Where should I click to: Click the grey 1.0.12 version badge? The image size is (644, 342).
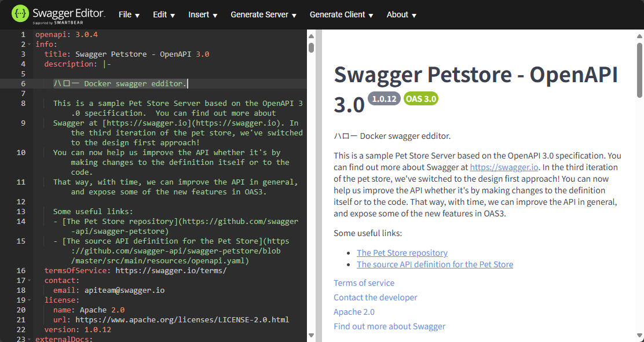click(384, 98)
